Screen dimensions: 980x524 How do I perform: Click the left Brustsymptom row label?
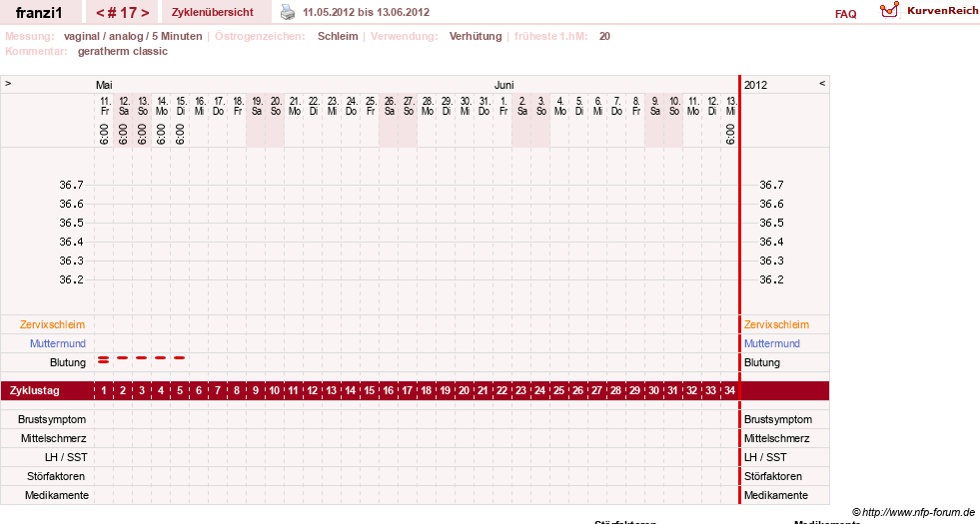[52, 420]
